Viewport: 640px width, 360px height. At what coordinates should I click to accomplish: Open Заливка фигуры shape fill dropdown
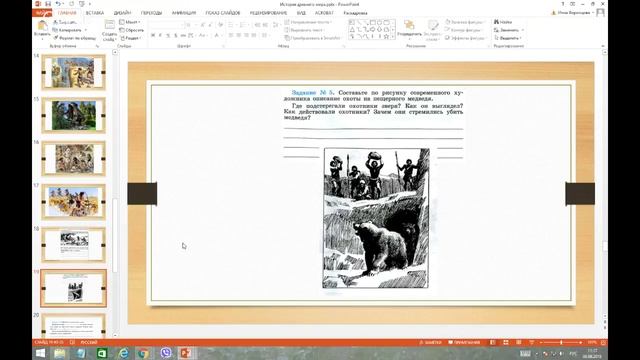(x=465, y=22)
